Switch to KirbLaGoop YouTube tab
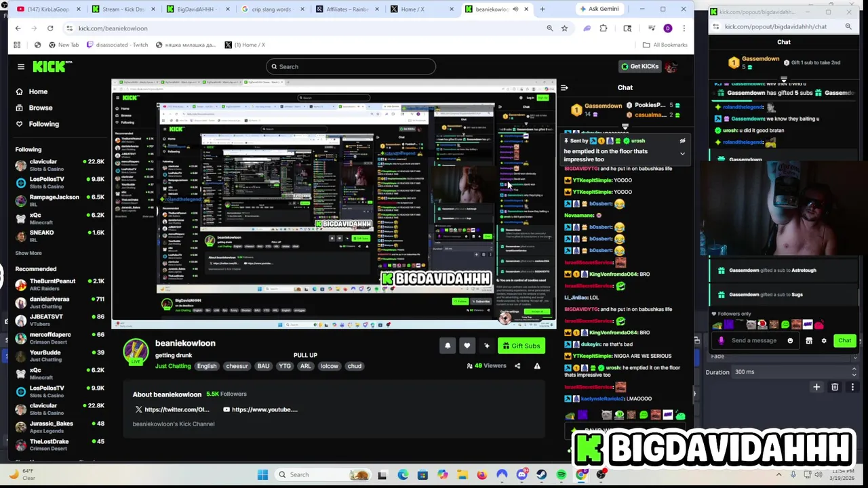The image size is (868, 488). tap(47, 9)
